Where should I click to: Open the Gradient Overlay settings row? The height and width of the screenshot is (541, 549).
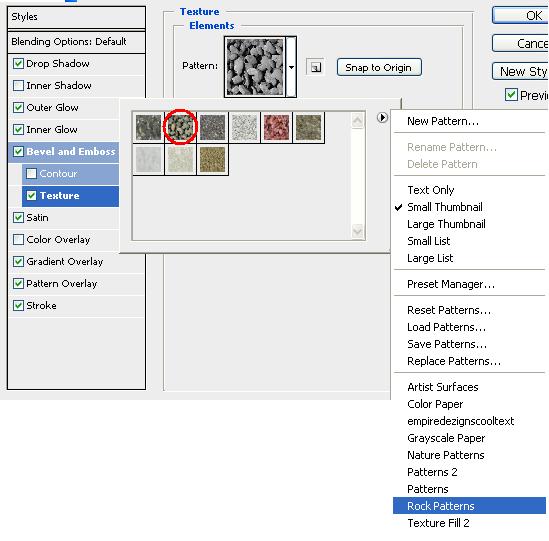pyautogui.click(x=76, y=262)
